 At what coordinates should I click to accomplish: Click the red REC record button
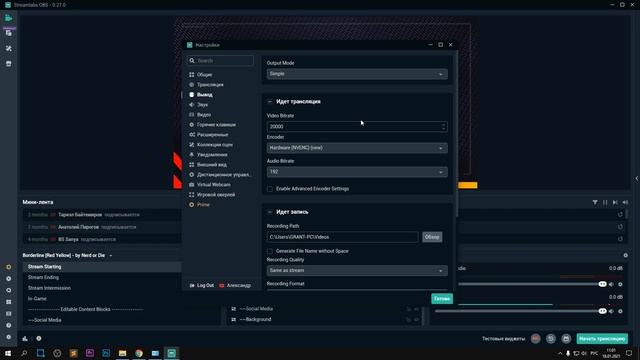(x=536, y=338)
